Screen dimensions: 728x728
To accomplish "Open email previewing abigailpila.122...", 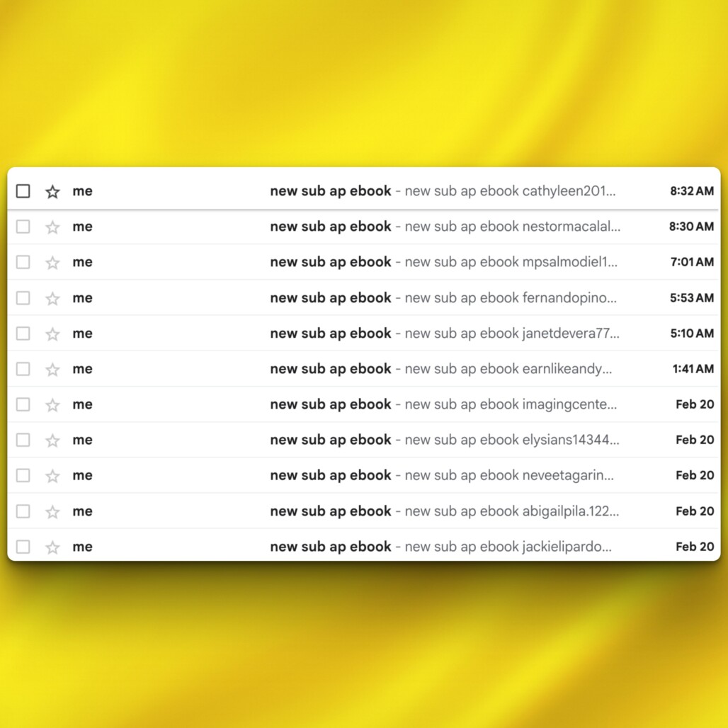I will click(x=364, y=511).
